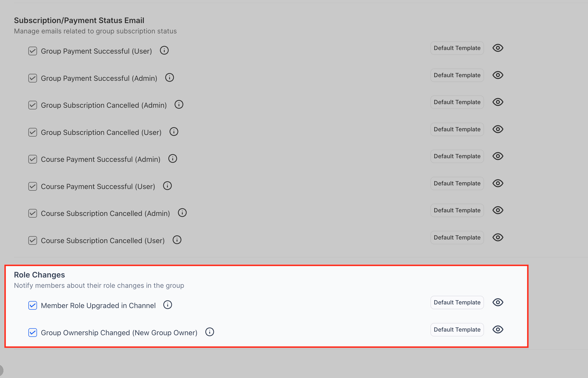
Task: Toggle Course Payment Successful (User) checkbox
Action: [33, 187]
